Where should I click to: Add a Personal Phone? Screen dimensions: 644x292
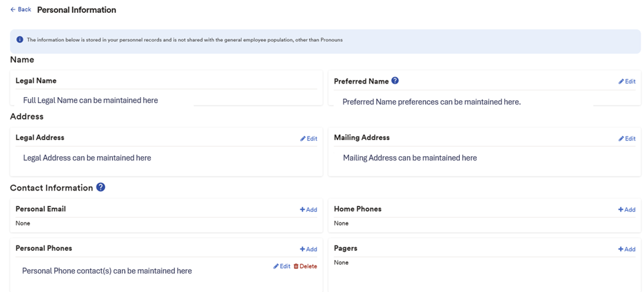tap(308, 249)
